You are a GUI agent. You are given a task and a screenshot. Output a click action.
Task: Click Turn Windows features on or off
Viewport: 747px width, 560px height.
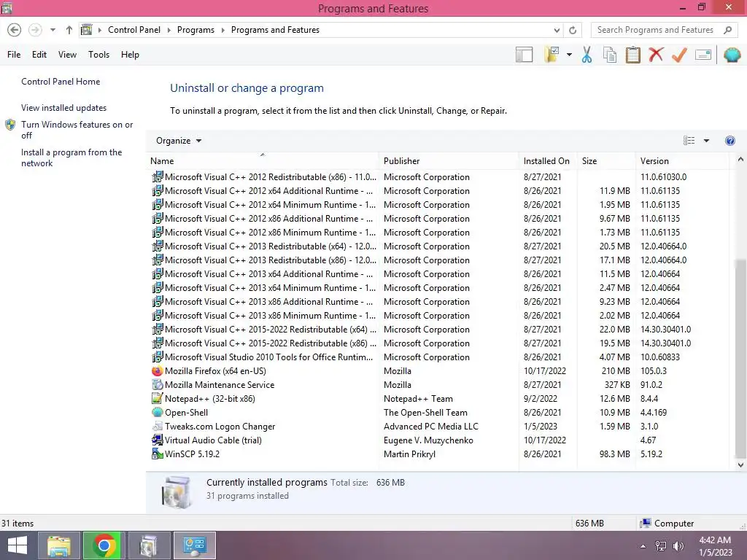[77, 130]
